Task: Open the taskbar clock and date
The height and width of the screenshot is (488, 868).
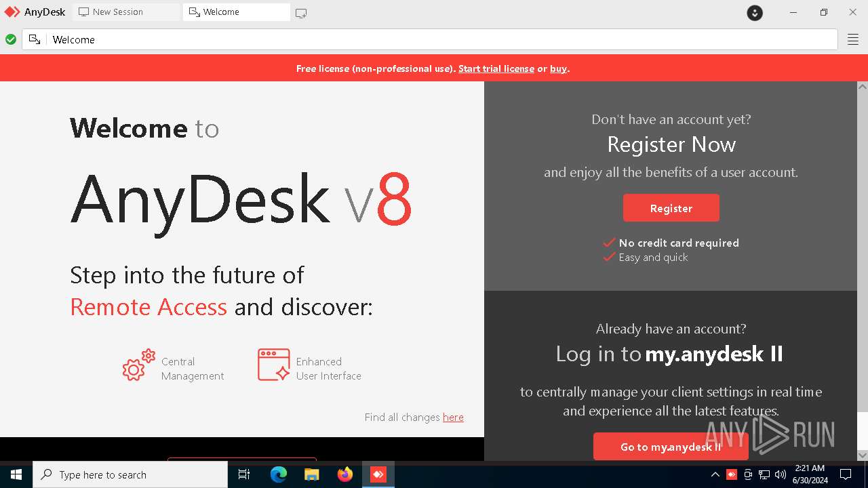Action: coord(810,474)
